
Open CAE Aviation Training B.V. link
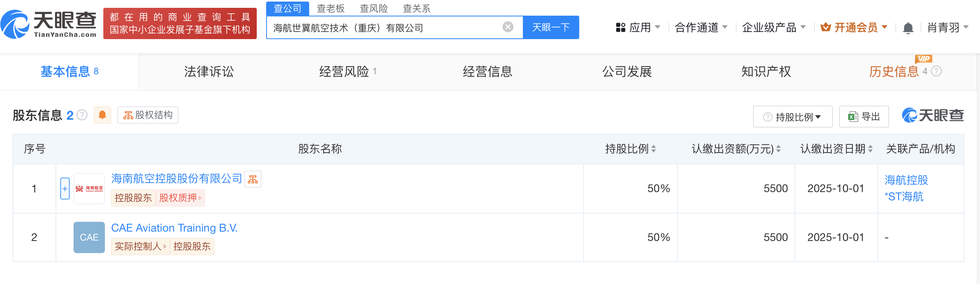174,228
